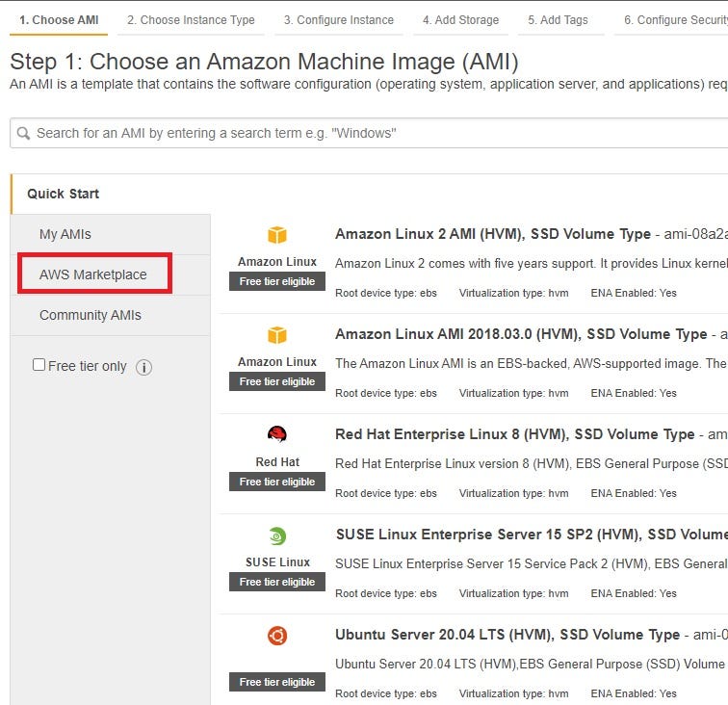
Task: Jump to the Add Tags step
Action: tap(558, 20)
